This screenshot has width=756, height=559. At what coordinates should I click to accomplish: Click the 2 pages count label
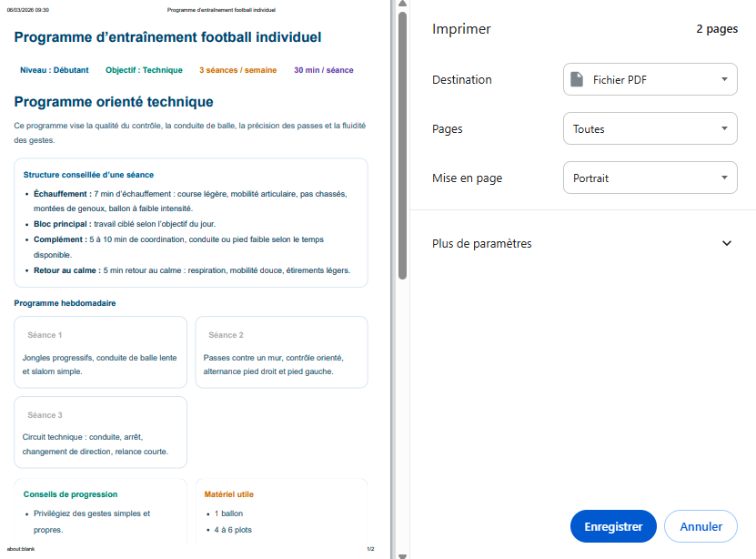[x=717, y=28]
